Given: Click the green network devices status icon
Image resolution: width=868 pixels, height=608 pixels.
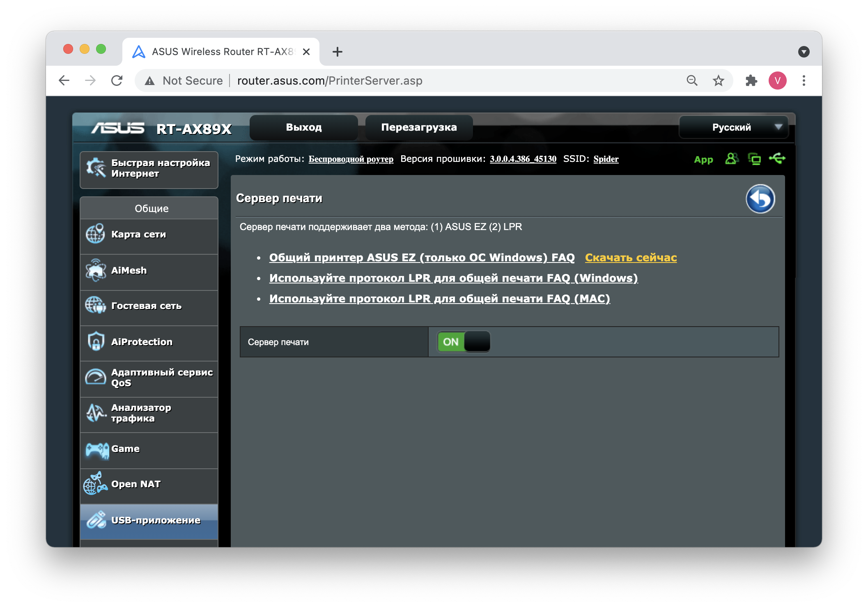Looking at the screenshot, I should [x=754, y=159].
